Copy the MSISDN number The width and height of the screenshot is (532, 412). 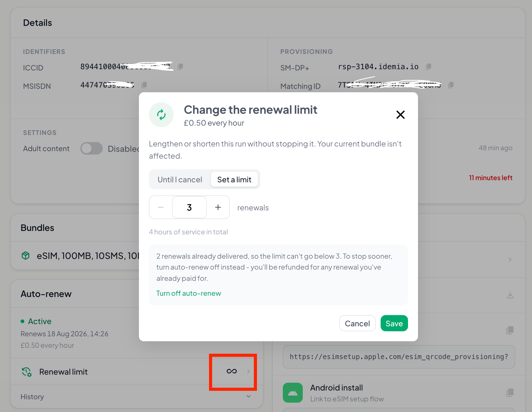click(144, 85)
